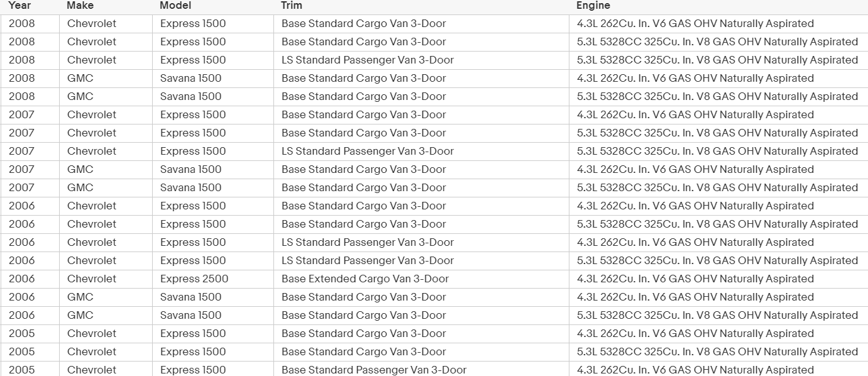Image resolution: width=868 pixels, height=376 pixels.
Task: Click year 2005 in Passenger Van row
Action: [x=22, y=370]
